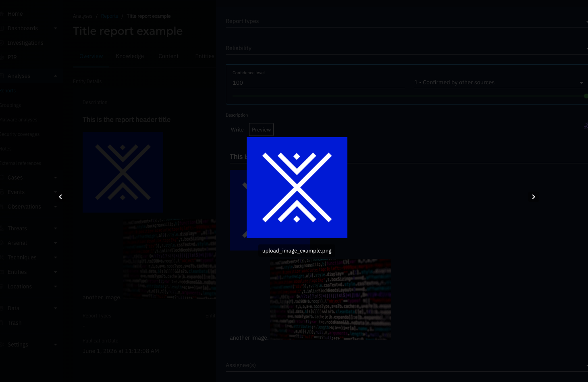The image size is (588, 382).
Task: Open Trash in the sidebar
Action: [x=15, y=323]
